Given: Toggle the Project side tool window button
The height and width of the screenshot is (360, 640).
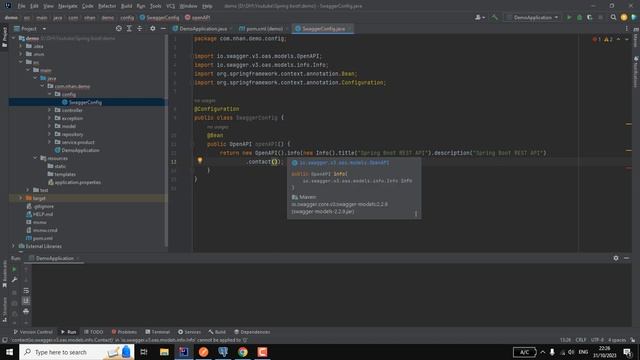Looking at the screenshot, I should click(4, 36).
